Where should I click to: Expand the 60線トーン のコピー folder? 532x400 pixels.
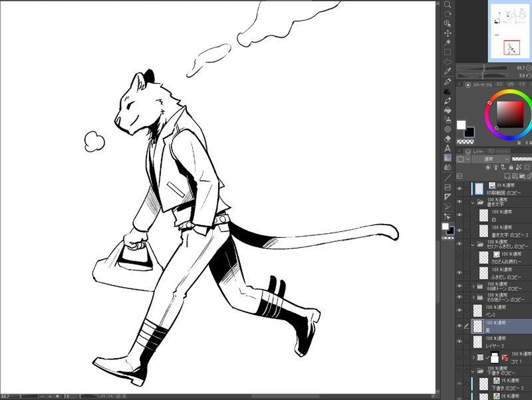click(x=473, y=286)
